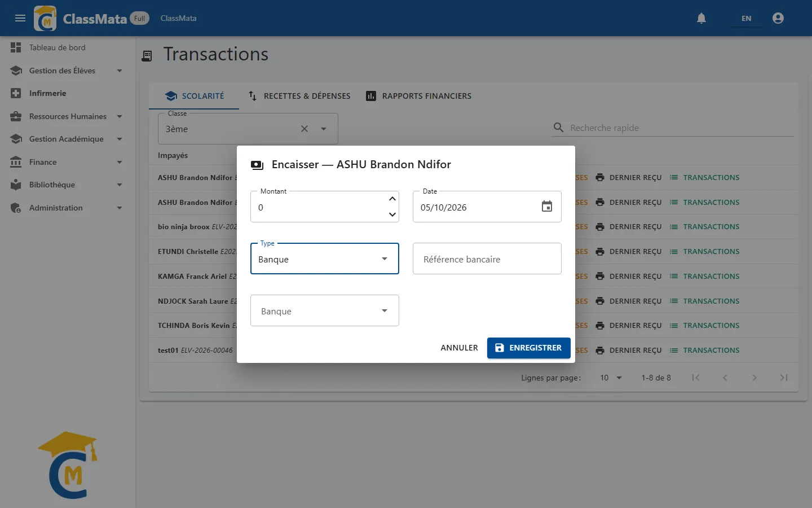This screenshot has height=508, width=812.
Task: Click the Infirmerie medical cross icon
Action: (16, 93)
